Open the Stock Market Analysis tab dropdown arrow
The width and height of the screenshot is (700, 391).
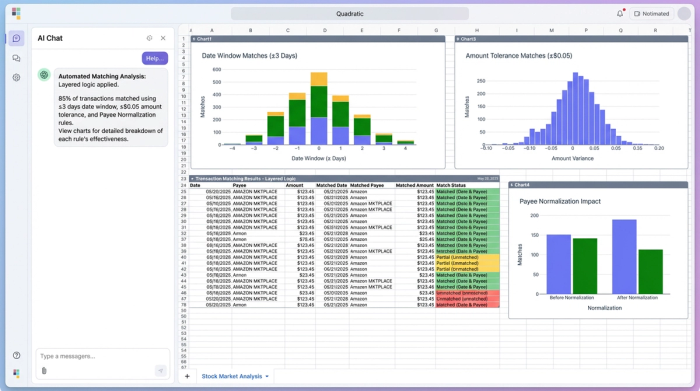click(x=267, y=376)
